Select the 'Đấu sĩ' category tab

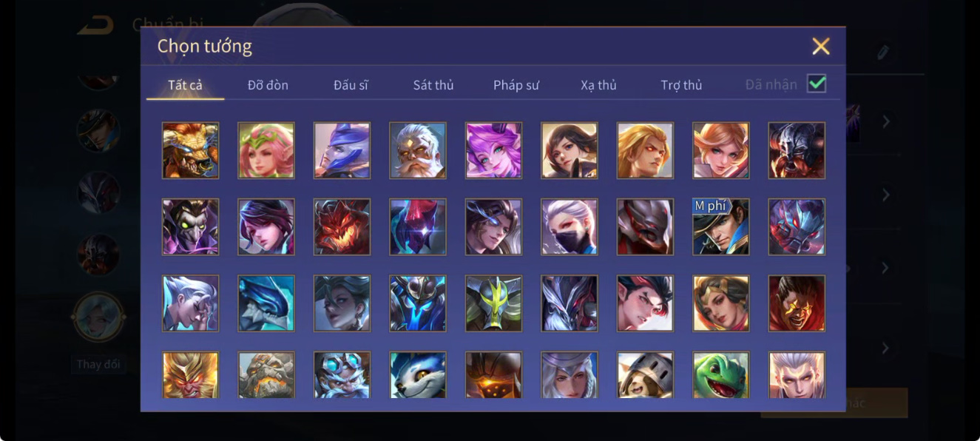pyautogui.click(x=351, y=85)
